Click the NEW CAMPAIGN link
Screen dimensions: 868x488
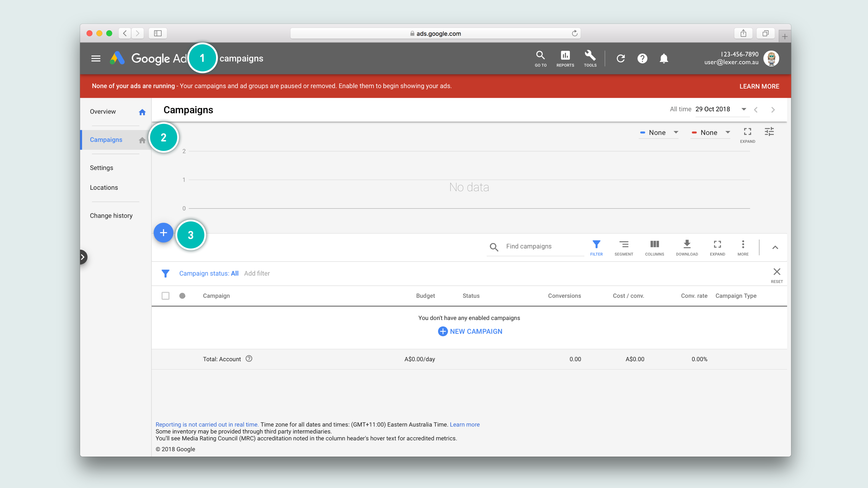click(x=470, y=331)
